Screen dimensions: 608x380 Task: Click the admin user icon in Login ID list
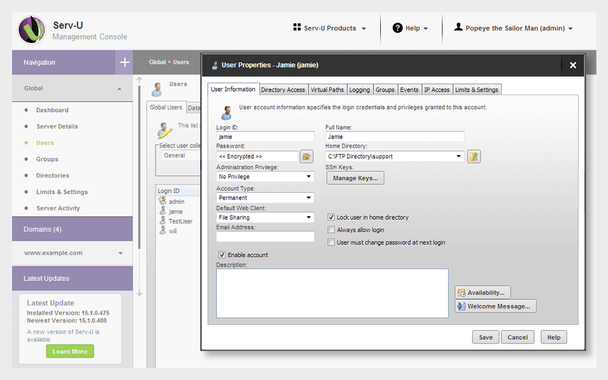point(162,201)
